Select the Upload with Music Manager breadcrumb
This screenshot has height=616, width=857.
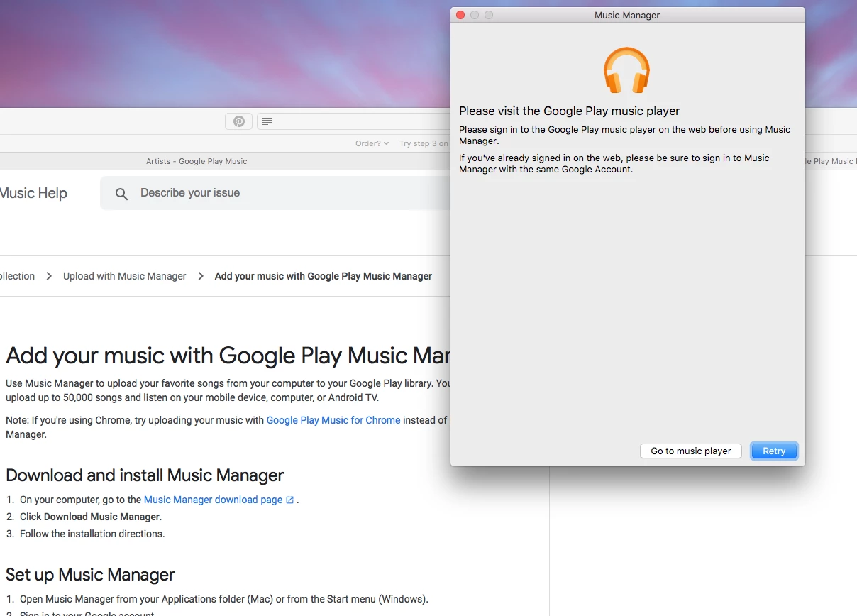(x=125, y=276)
